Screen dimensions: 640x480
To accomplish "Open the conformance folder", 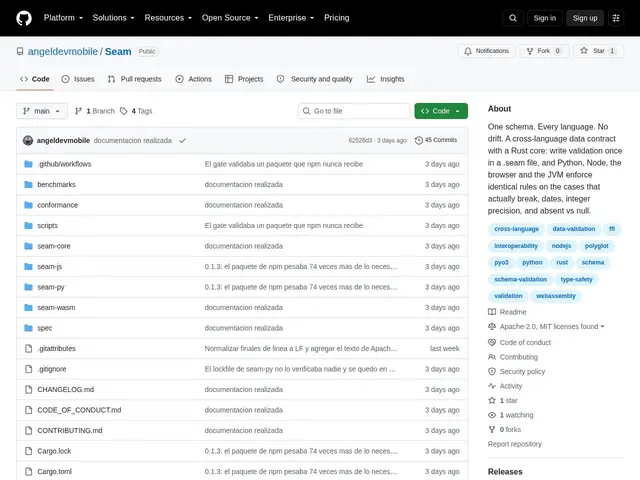I will 58,205.
